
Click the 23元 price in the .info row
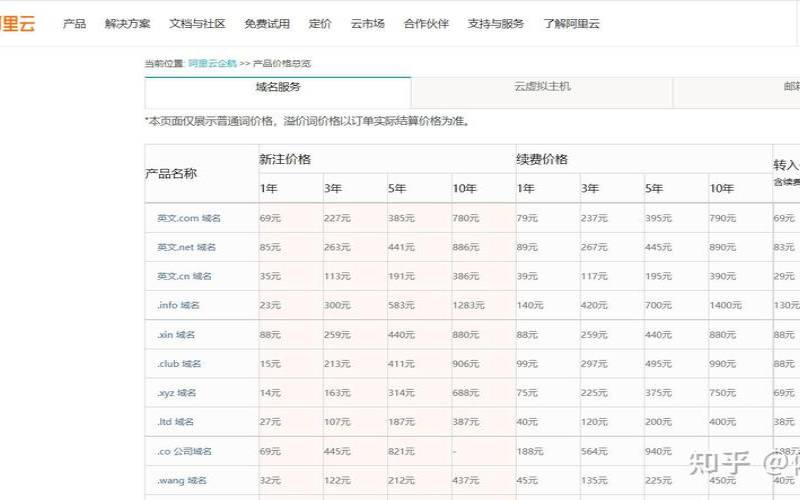click(270, 305)
